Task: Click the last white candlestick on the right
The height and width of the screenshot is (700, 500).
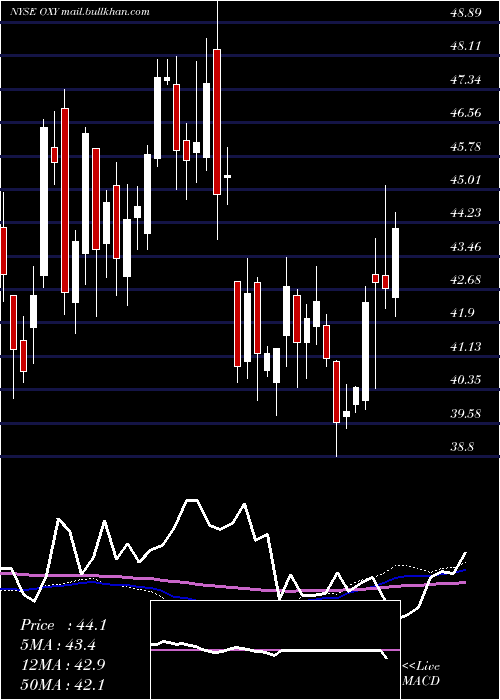Action: pos(395,263)
